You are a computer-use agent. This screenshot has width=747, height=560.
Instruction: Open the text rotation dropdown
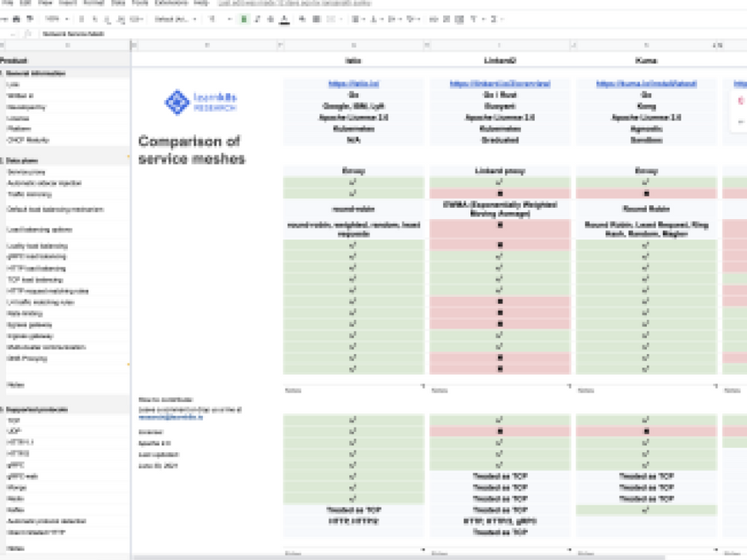(413, 19)
